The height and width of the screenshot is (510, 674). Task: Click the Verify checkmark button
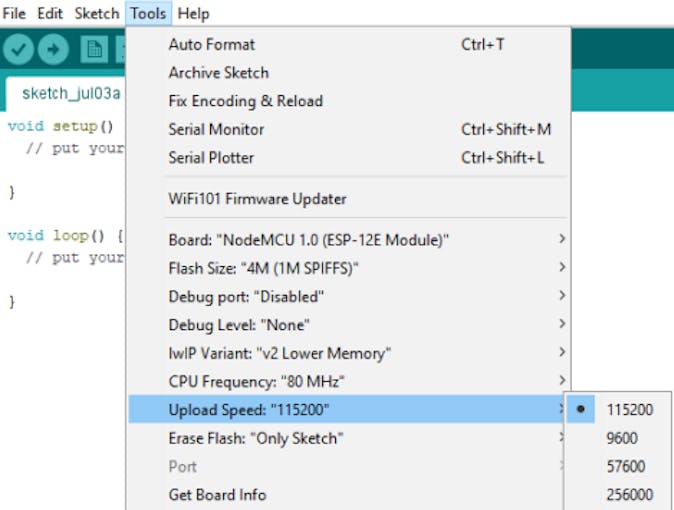click(20, 48)
